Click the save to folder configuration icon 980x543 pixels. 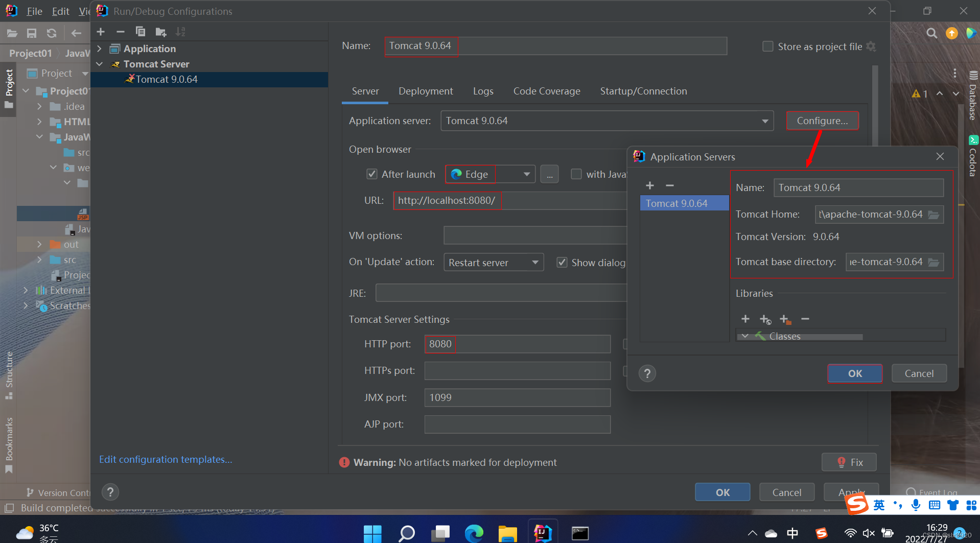[161, 32]
